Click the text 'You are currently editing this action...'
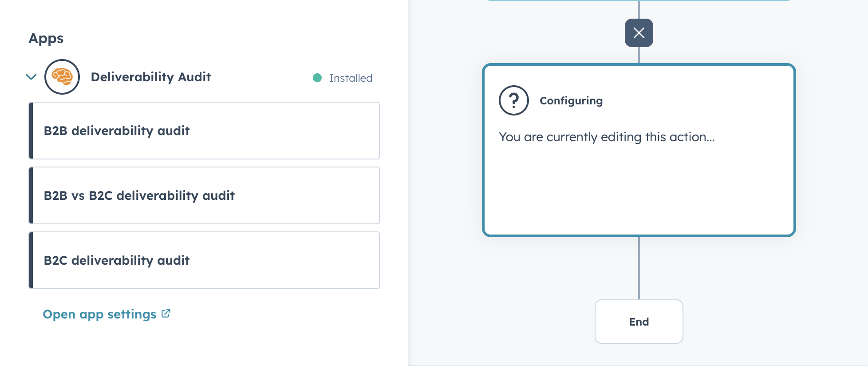 click(x=607, y=137)
